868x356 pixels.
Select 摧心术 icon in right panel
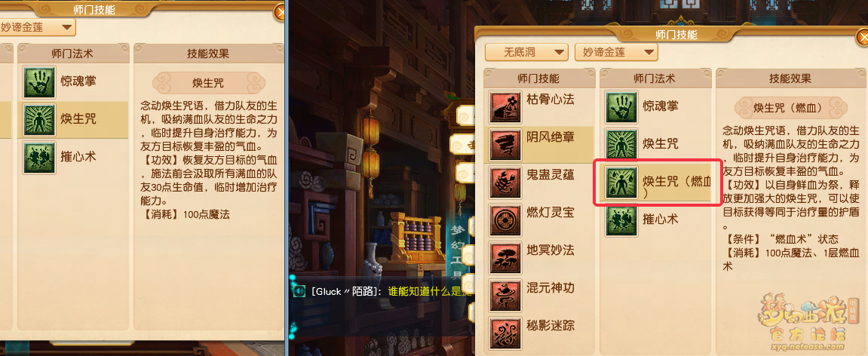pyautogui.click(x=621, y=220)
